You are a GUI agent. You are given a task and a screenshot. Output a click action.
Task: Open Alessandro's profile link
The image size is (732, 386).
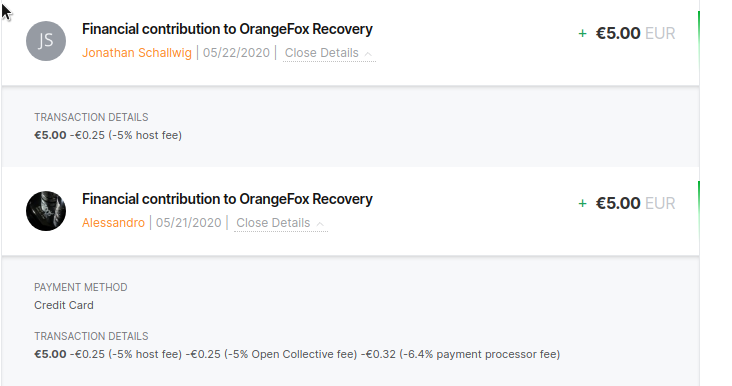pyautogui.click(x=113, y=223)
